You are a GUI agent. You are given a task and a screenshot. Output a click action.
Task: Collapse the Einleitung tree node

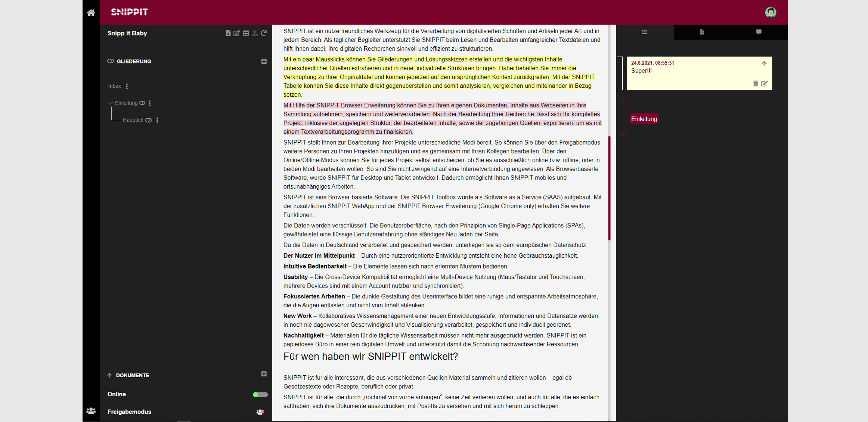point(111,103)
